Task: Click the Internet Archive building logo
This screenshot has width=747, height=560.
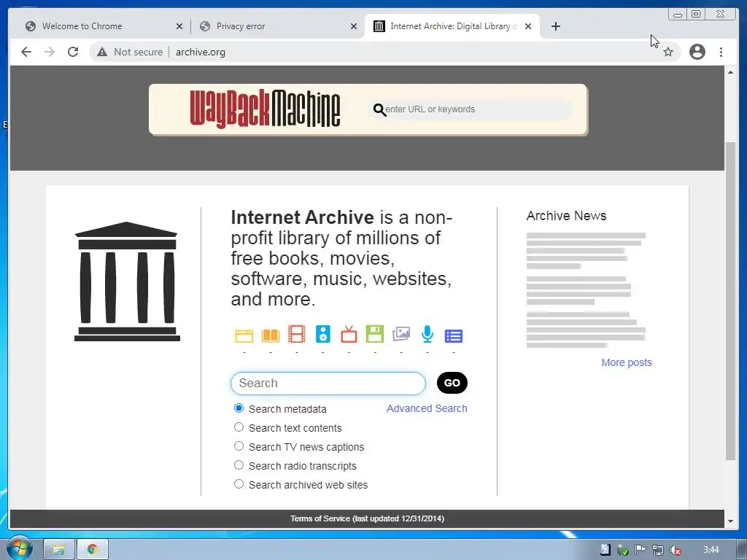Action: tap(127, 281)
